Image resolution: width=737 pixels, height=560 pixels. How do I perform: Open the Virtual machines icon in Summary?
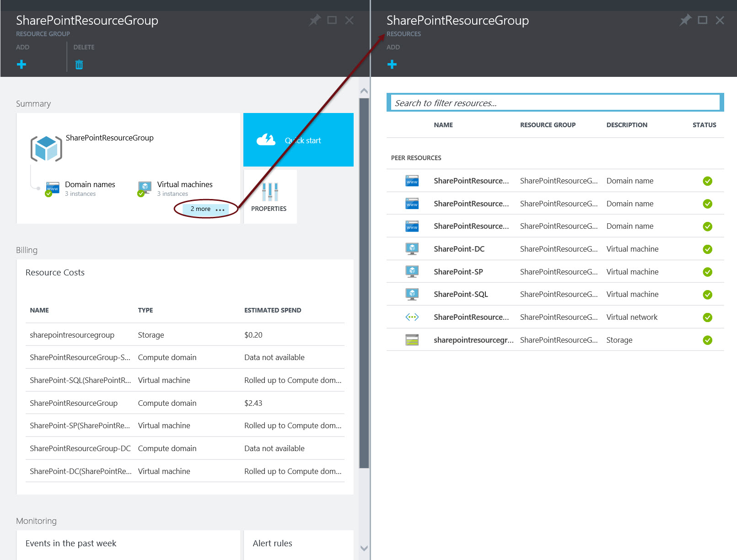pos(145,188)
